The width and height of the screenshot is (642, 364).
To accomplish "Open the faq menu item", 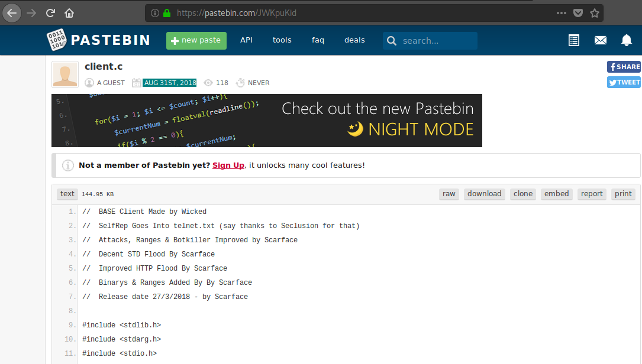I will tap(318, 40).
